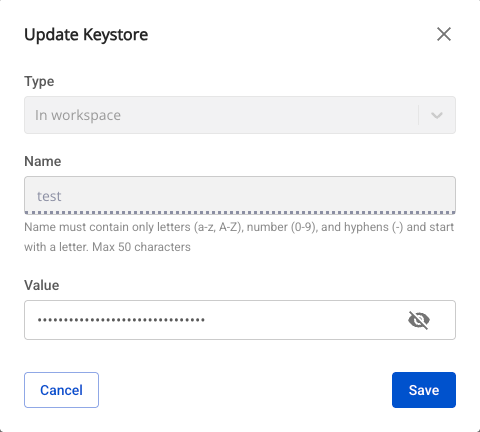Open the "In workspace" type selector
Screen dimensions: 480x432
tap(240, 115)
